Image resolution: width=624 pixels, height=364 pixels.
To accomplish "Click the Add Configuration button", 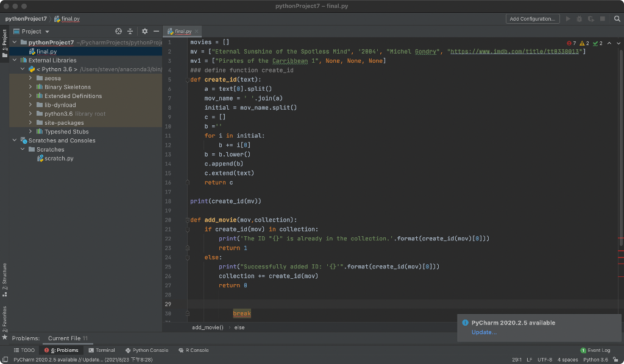I will 532,19.
